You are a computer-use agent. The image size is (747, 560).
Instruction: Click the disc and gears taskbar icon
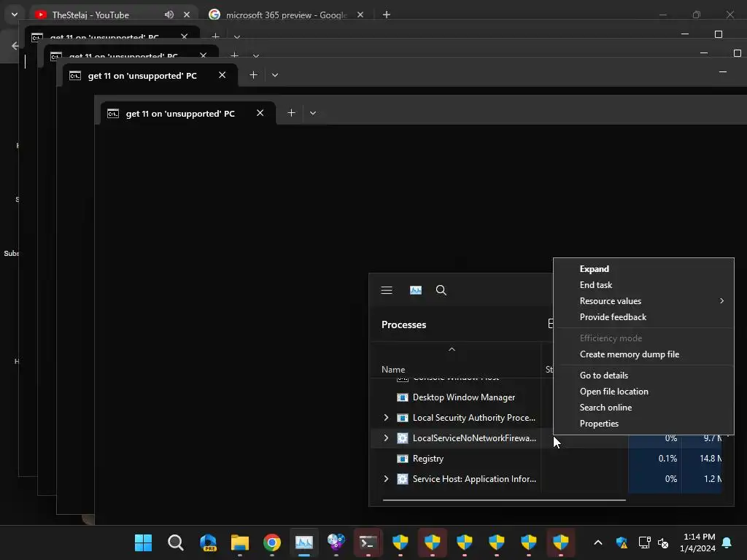point(336,542)
